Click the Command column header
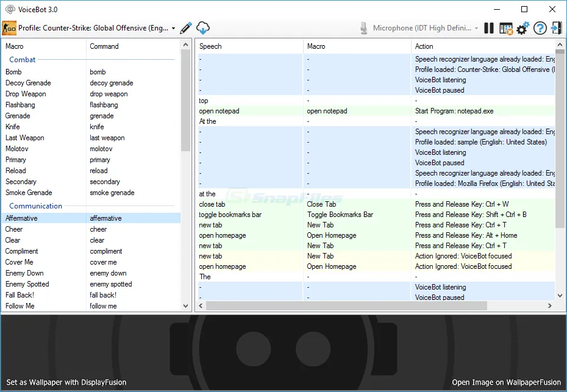 134,46
